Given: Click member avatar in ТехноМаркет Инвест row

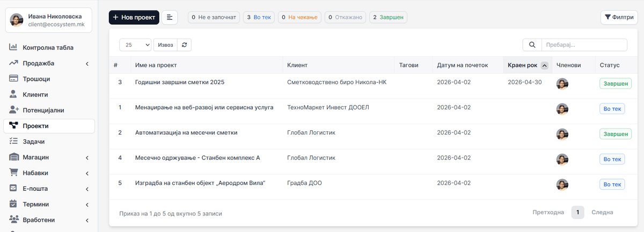Looking at the screenshot, I should click(562, 109).
